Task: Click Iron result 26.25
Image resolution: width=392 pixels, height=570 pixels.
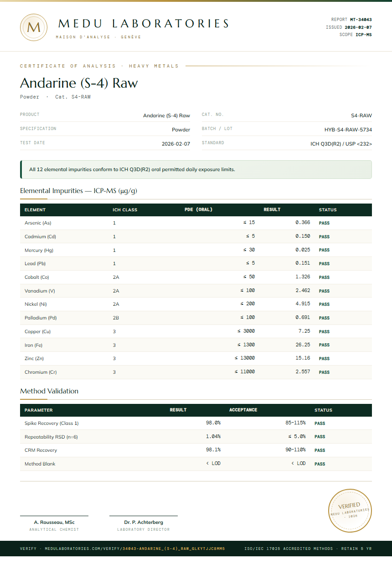Action: [303, 345]
